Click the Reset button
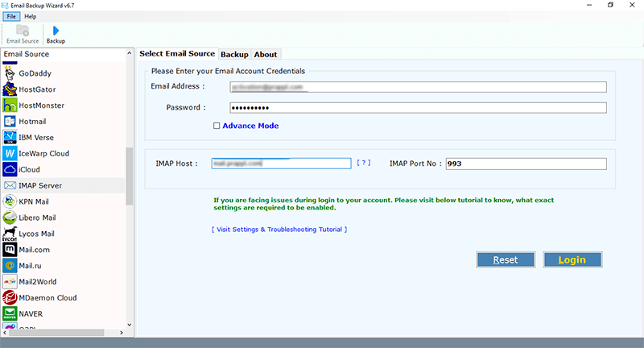Screen dimensions: 644x348 pos(506,259)
